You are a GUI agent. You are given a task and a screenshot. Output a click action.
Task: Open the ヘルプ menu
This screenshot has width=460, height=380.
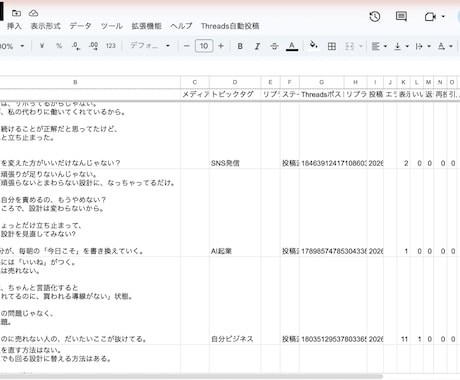[181, 26]
